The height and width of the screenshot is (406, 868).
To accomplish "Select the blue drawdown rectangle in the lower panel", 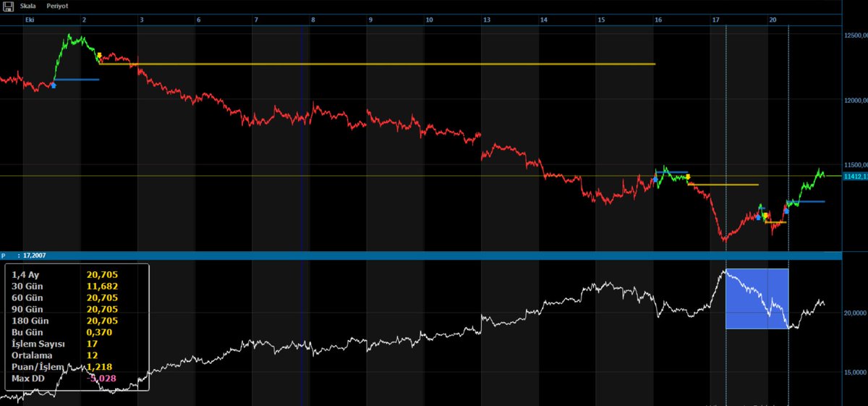I will (x=757, y=299).
